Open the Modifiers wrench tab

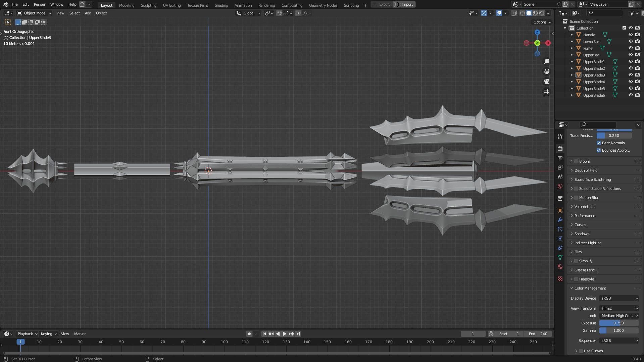click(x=560, y=220)
